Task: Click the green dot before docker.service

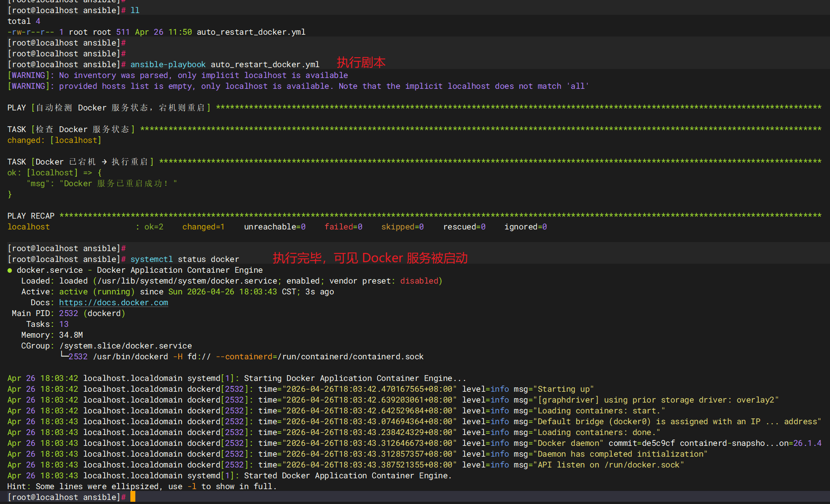Action: pyautogui.click(x=9, y=270)
